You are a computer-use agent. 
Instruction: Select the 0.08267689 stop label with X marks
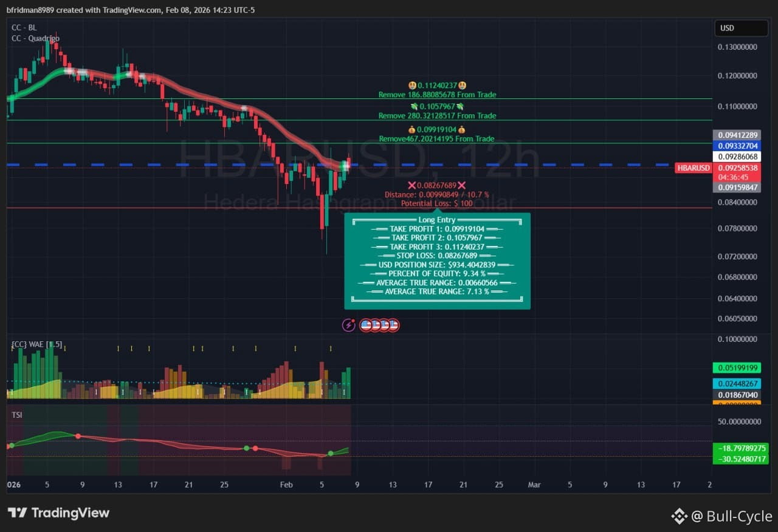tap(437, 185)
